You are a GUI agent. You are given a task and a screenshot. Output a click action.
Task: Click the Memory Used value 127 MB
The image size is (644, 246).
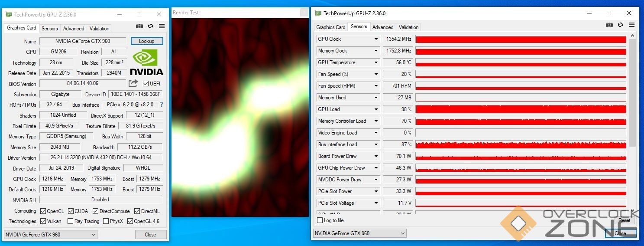pos(398,98)
